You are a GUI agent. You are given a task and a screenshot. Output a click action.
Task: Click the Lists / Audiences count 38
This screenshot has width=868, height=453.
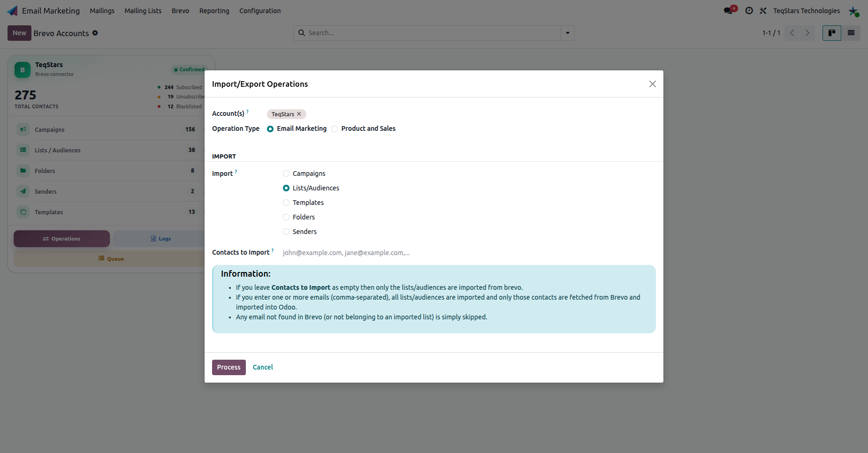pyautogui.click(x=191, y=150)
